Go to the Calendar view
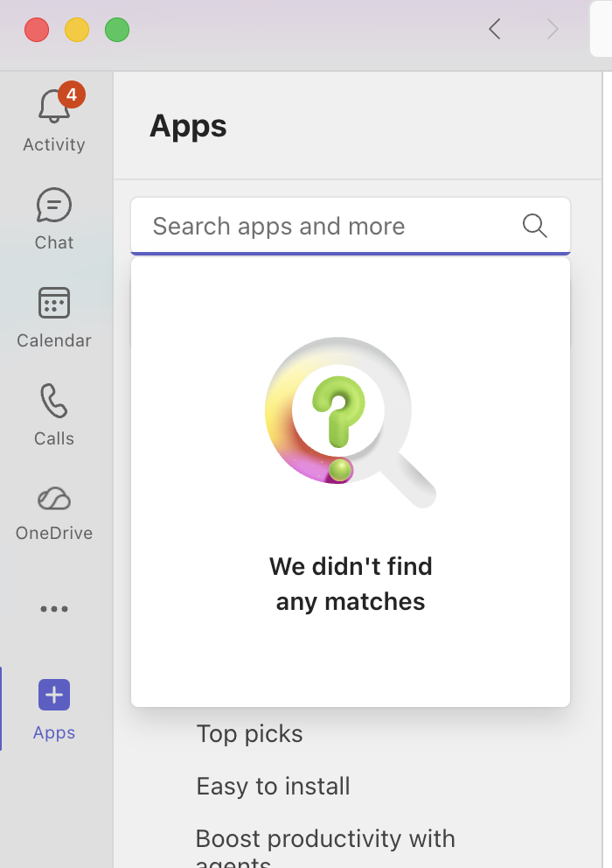Viewport: 612px width, 868px height. [54, 304]
